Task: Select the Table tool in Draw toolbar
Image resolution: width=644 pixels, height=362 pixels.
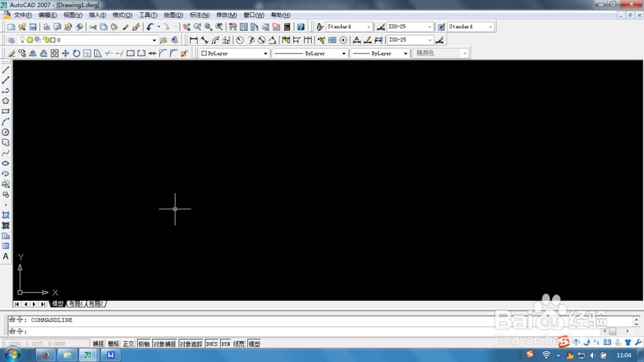Action: [x=6, y=246]
